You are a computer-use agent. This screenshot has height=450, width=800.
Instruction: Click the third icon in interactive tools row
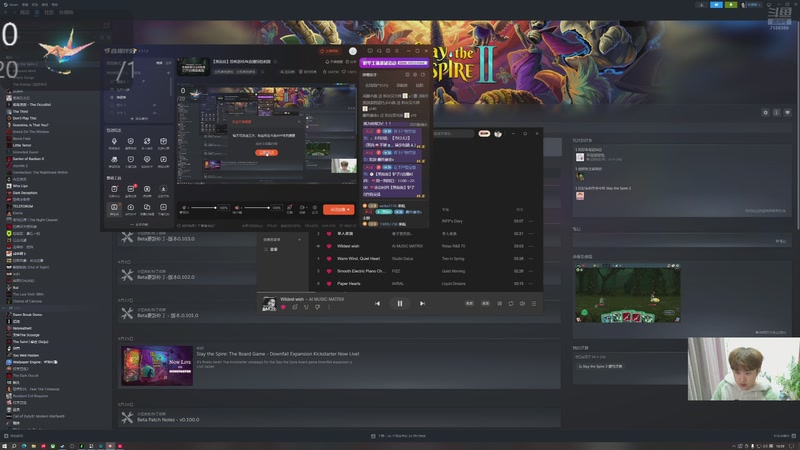(x=147, y=142)
